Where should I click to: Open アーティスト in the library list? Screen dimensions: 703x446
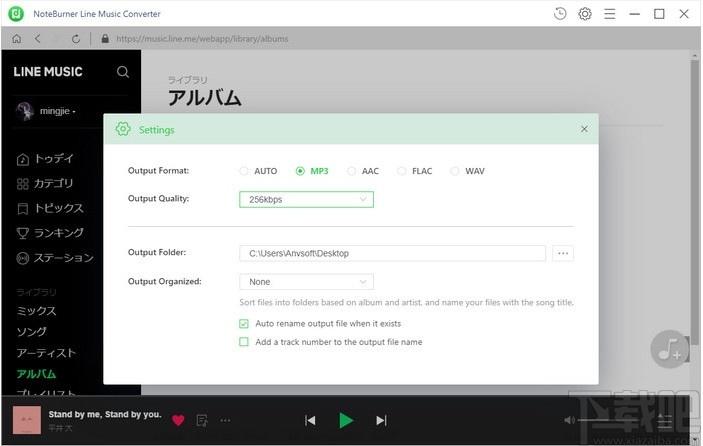pyautogui.click(x=46, y=353)
